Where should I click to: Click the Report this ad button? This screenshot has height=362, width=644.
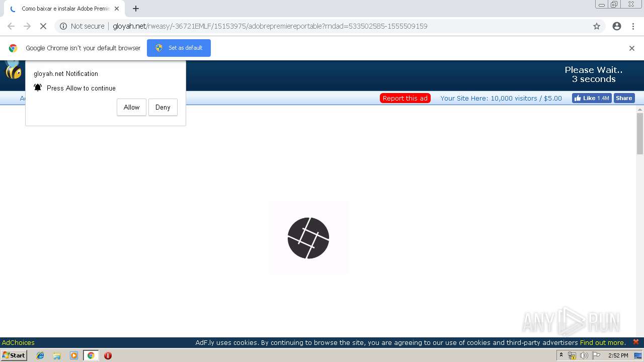(x=405, y=98)
